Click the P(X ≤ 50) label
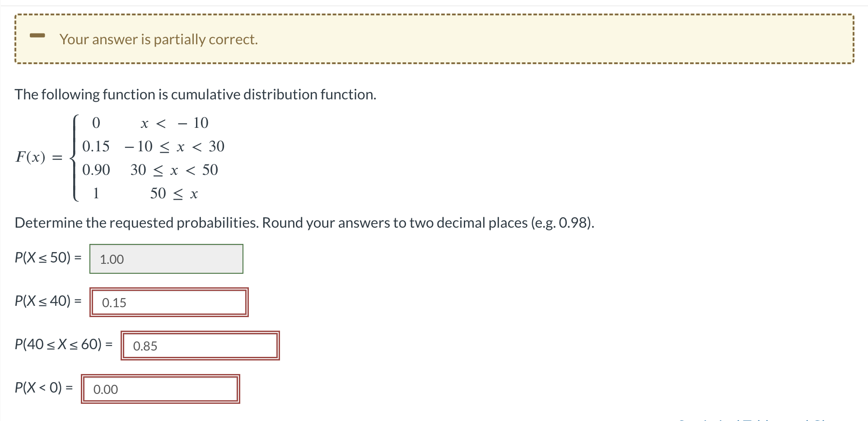Viewport: 868px width, 421px height. click(47, 257)
